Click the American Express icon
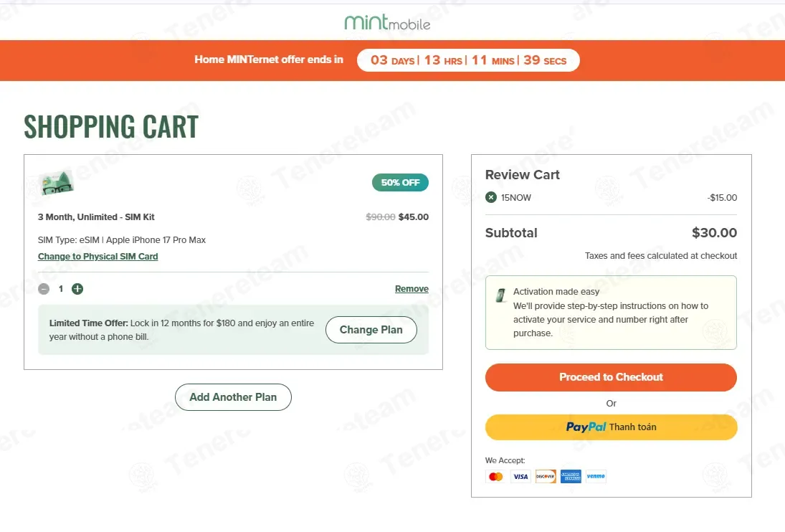Screen dimensions: 785x532 pos(571,476)
